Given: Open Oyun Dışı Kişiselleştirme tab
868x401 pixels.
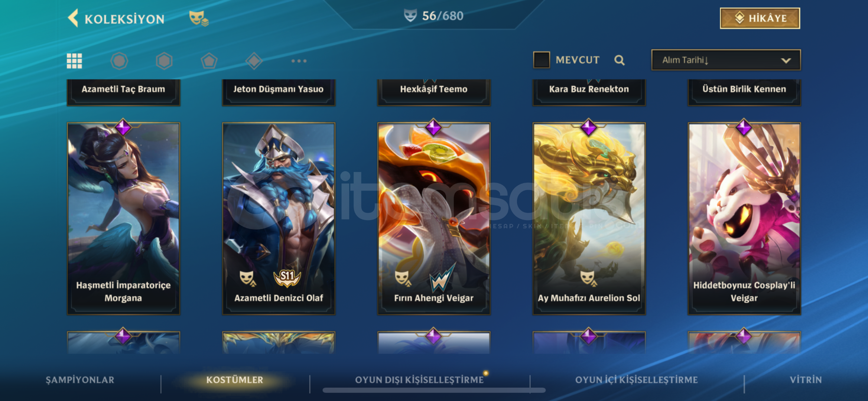Looking at the screenshot, I should coord(419,380).
